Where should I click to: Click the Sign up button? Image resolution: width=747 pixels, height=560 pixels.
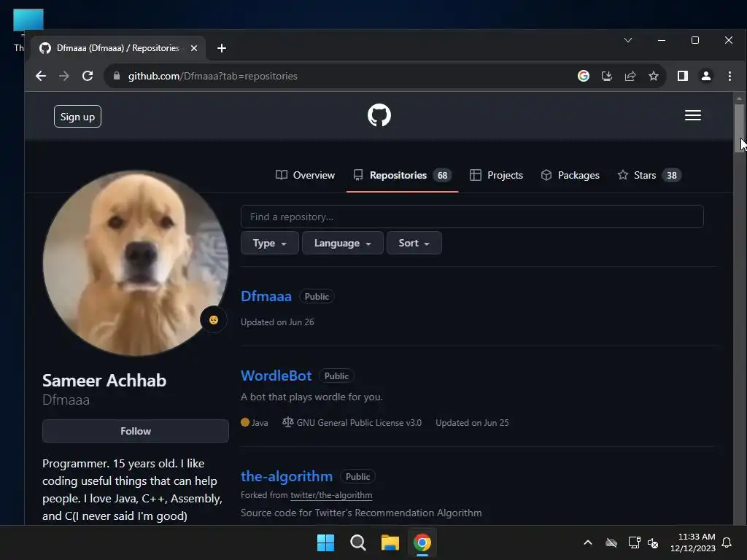tap(77, 117)
